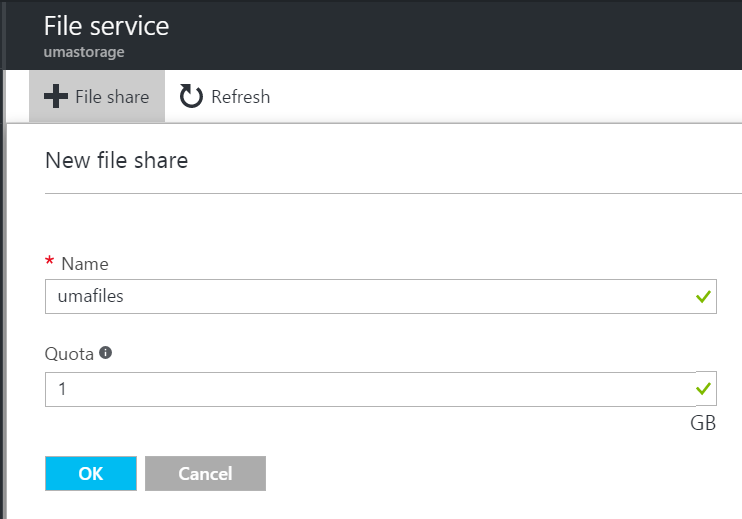Click the File service blade title
This screenshot has width=742, height=519.
106,26
